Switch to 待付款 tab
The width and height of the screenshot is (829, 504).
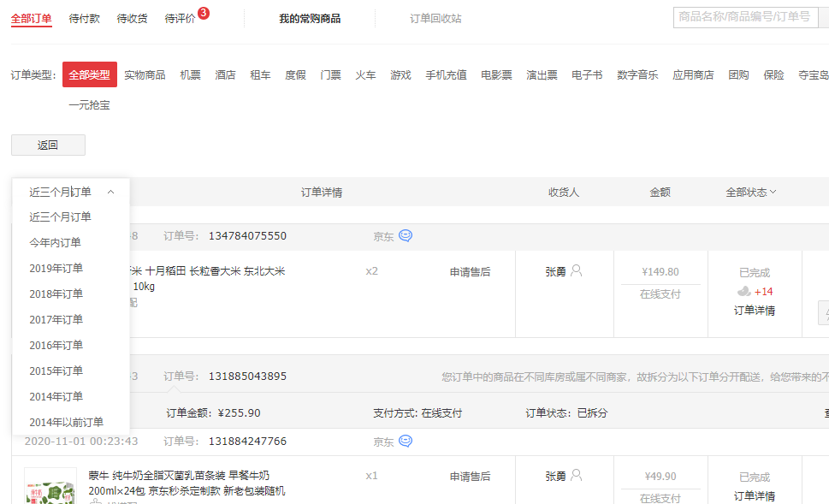point(84,19)
